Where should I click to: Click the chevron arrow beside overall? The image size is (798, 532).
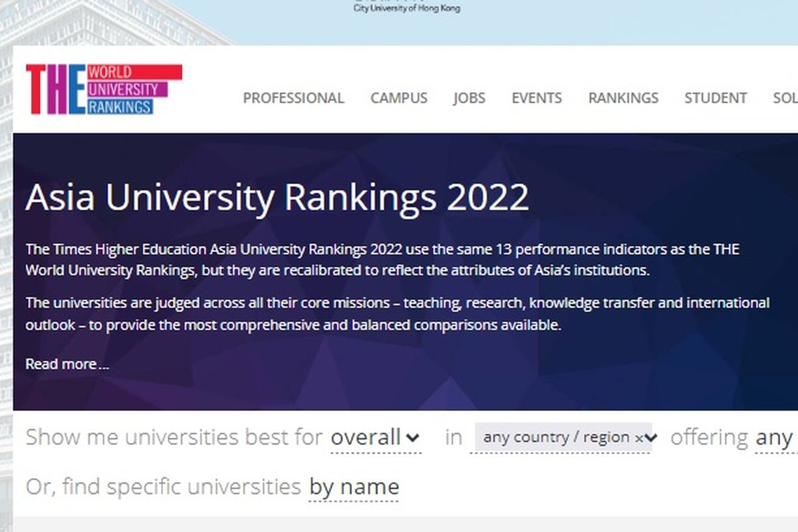tap(412, 438)
